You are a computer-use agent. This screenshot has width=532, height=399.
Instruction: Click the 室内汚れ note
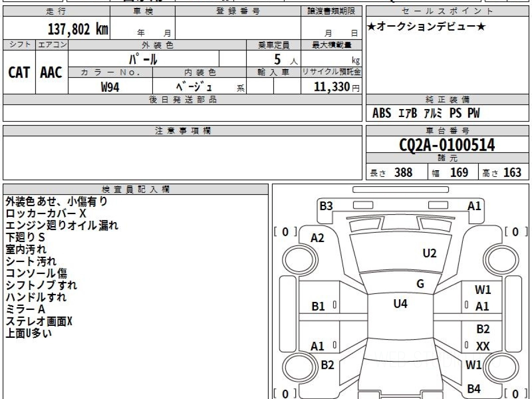(26, 250)
